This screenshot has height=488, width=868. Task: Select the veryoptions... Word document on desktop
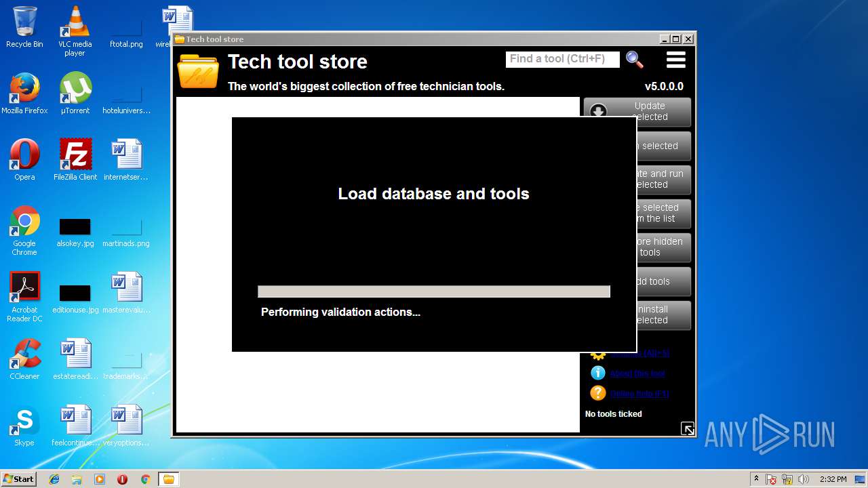pos(126,426)
